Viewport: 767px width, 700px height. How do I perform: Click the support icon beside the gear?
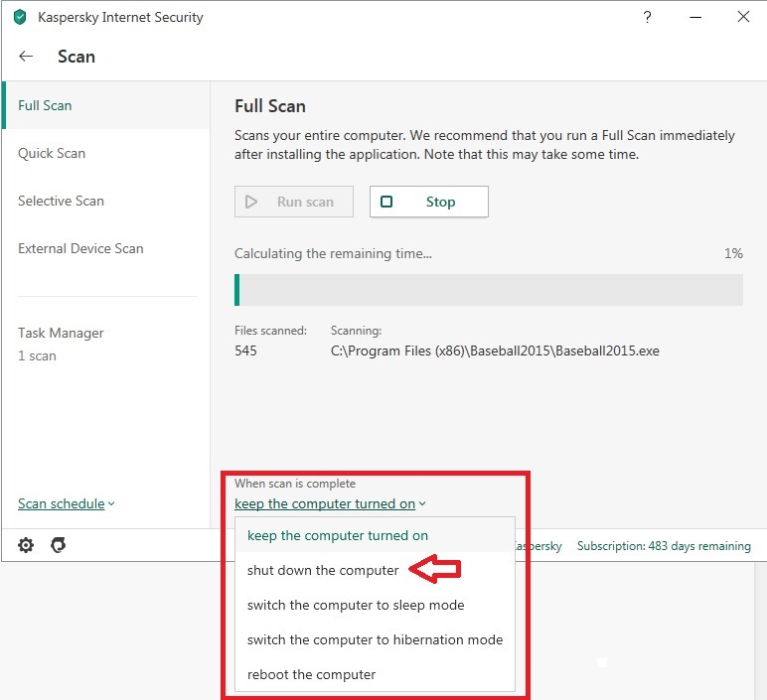58,545
